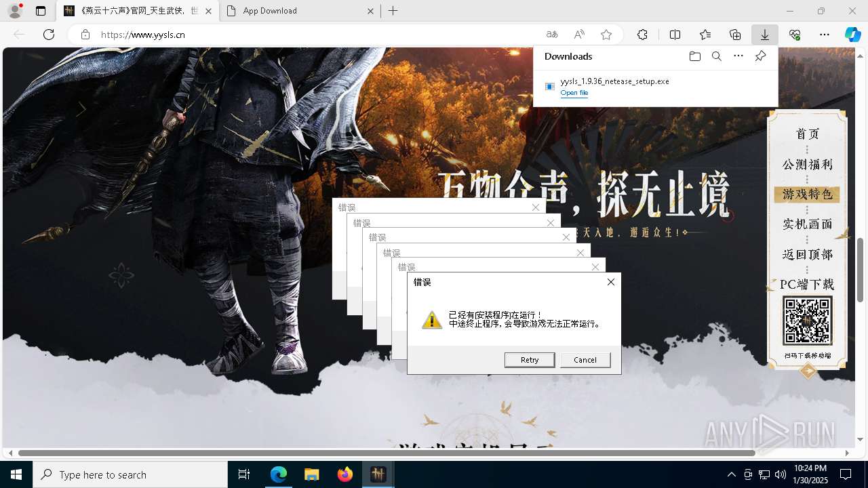Viewport: 868px width, 488px height.
Task: Click PC端下载 in the side navigation
Action: 807,285
